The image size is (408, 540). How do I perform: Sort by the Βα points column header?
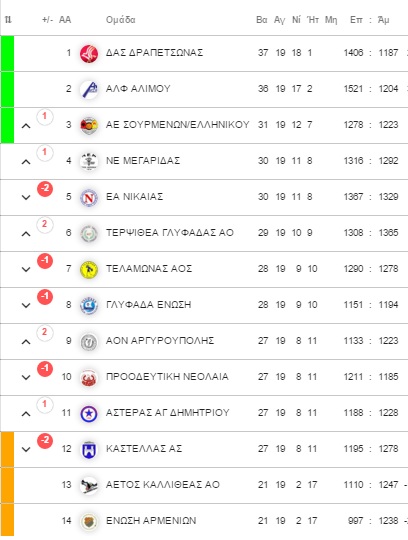click(x=262, y=20)
